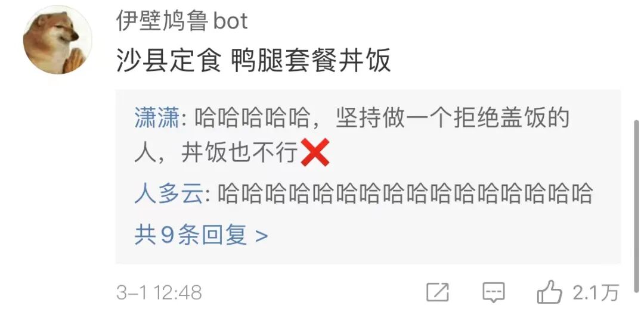
Task: Tap the repost share icon
Action: tap(438, 292)
